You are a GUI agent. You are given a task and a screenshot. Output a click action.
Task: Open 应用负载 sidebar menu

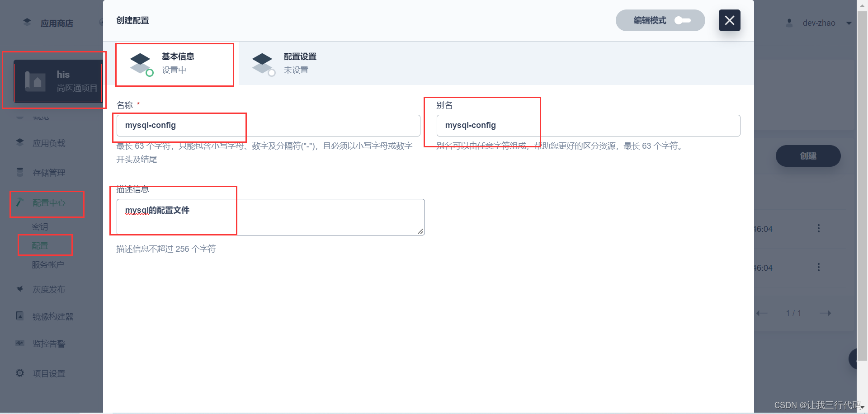point(49,143)
